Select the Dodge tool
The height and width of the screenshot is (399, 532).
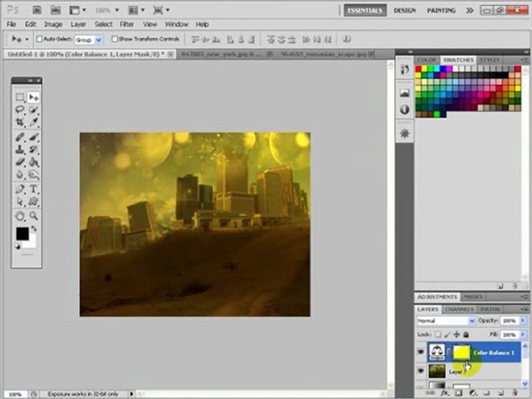click(x=33, y=175)
